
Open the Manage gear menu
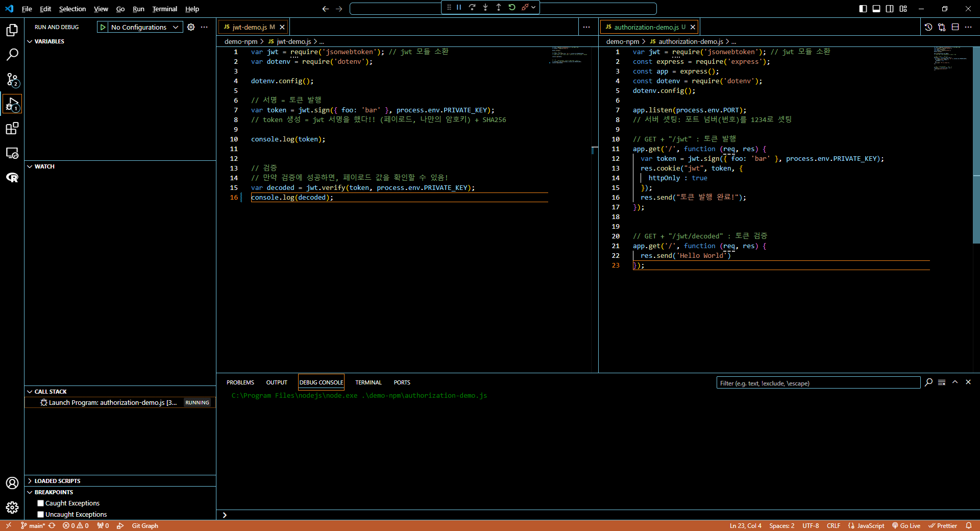[x=12, y=508]
